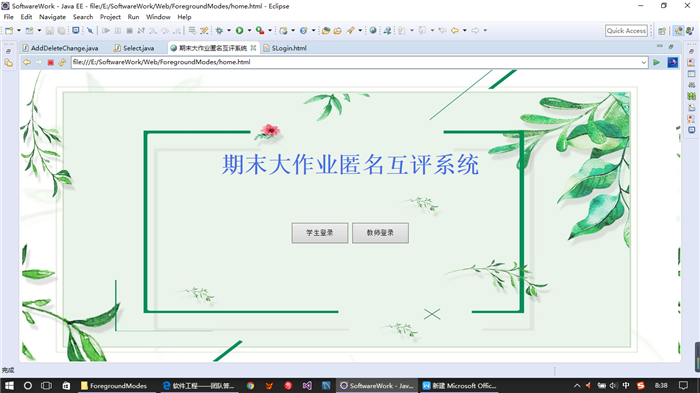Open the Window menu

(x=158, y=17)
